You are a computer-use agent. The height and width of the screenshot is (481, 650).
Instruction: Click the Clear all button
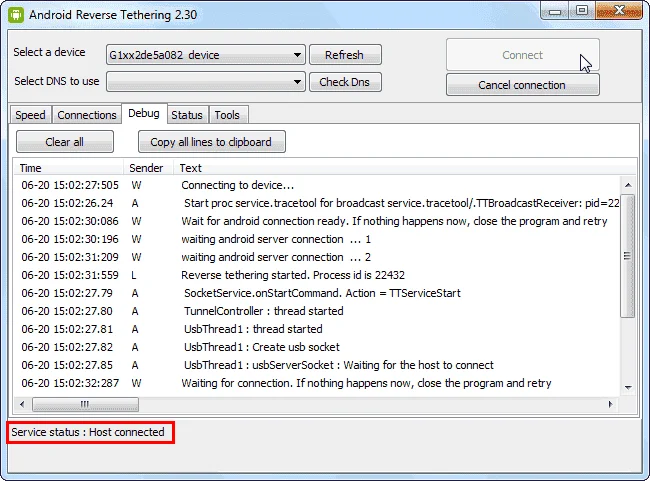point(65,142)
